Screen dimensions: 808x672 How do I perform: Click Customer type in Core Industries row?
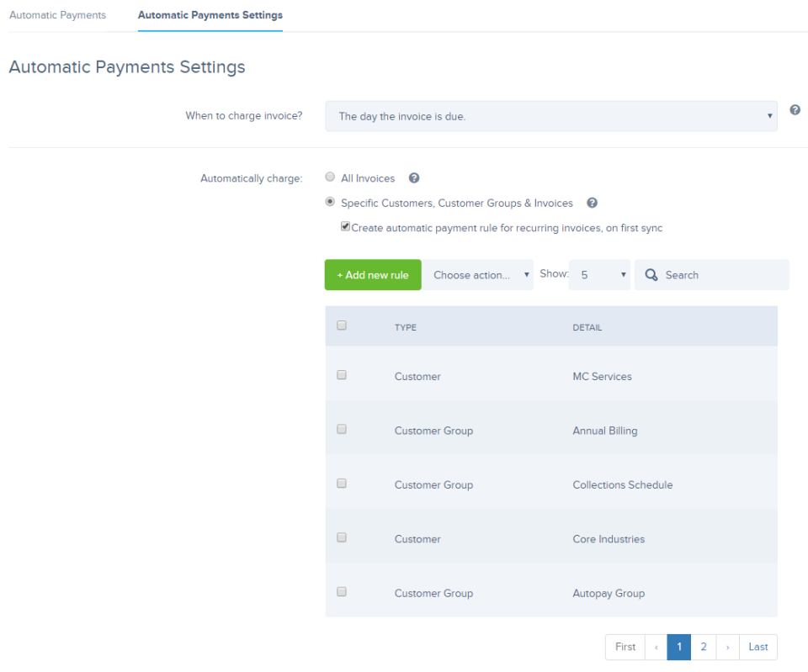[x=417, y=538]
